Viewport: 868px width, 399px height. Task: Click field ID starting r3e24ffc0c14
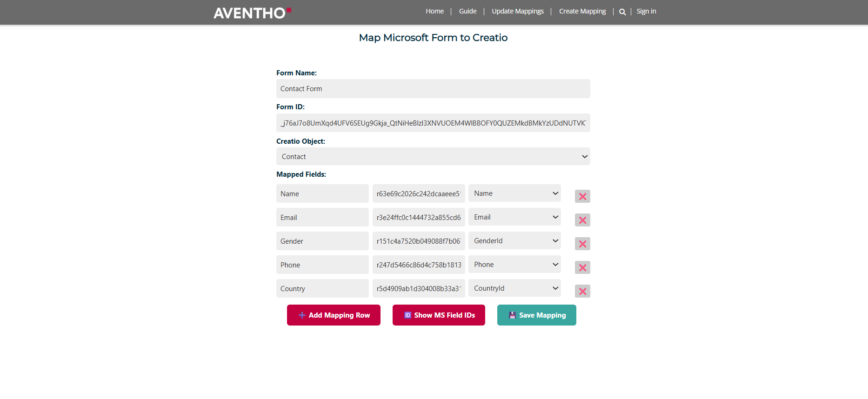(x=419, y=217)
